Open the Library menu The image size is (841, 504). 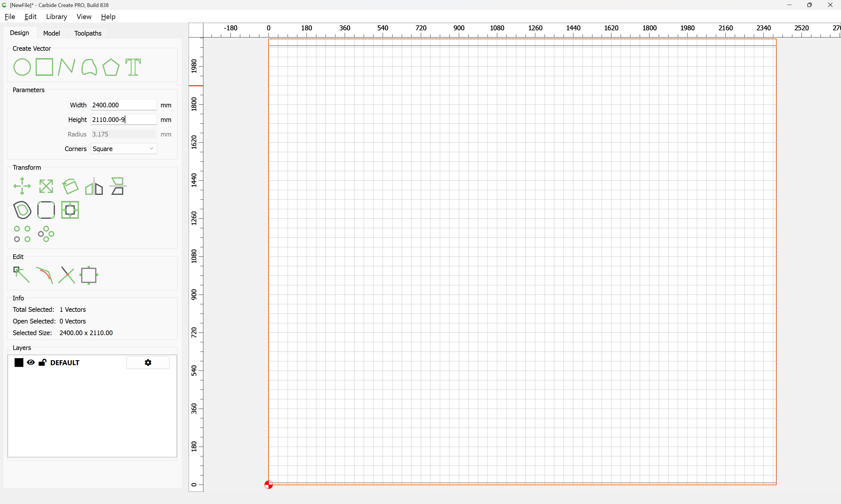(56, 17)
